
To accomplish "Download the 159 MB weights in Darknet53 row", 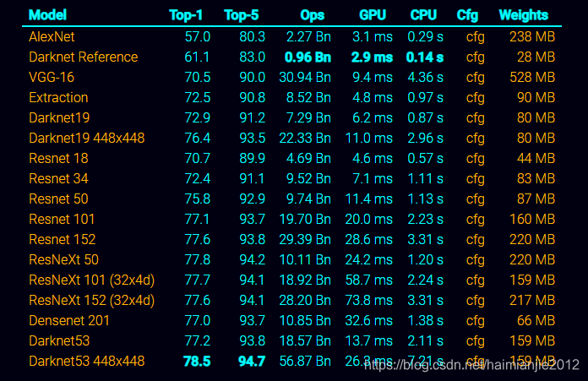I will point(532,340).
